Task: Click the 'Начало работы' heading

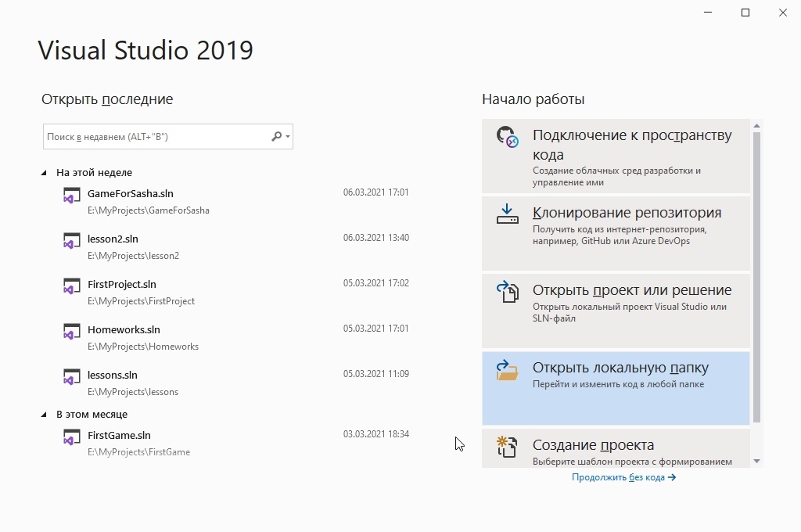Action: (x=533, y=99)
